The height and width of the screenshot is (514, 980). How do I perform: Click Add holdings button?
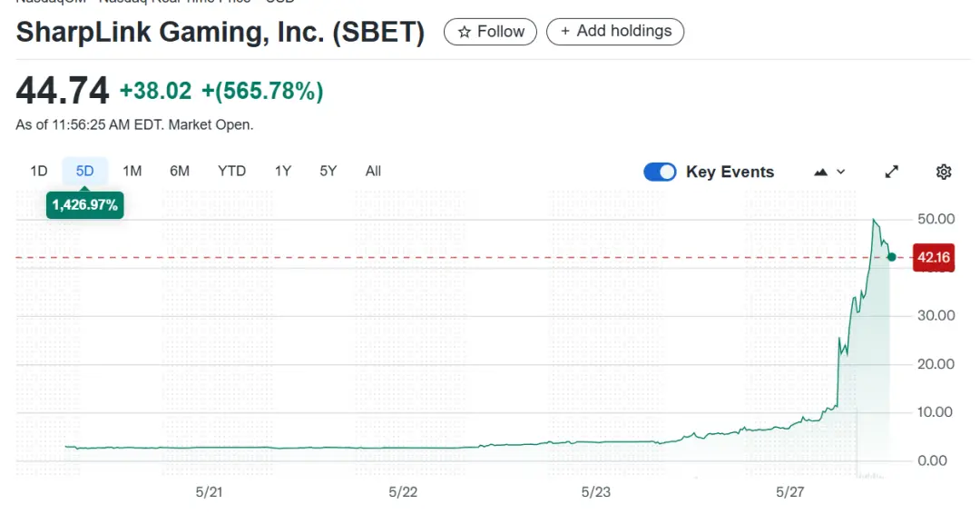click(615, 31)
